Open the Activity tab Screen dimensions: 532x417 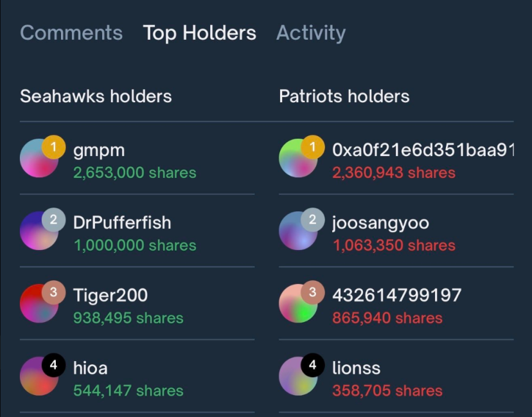(x=311, y=33)
